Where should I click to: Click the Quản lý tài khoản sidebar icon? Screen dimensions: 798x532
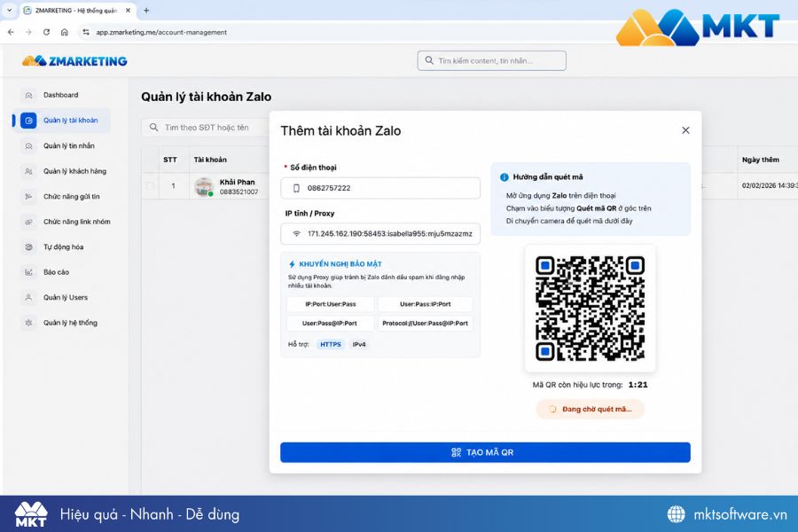pos(28,121)
